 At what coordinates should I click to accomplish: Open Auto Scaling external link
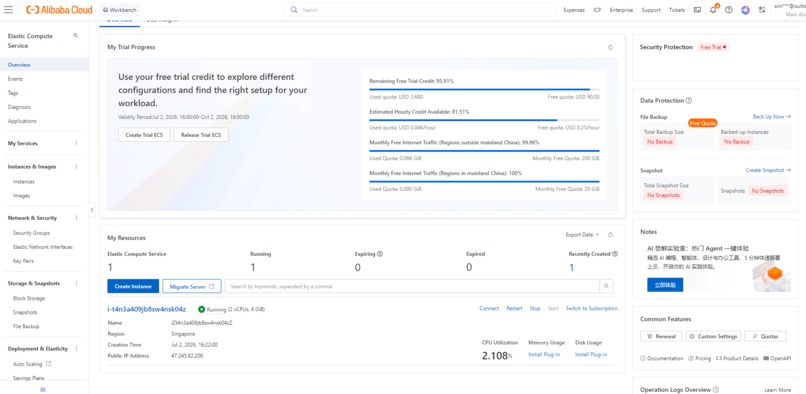32,364
